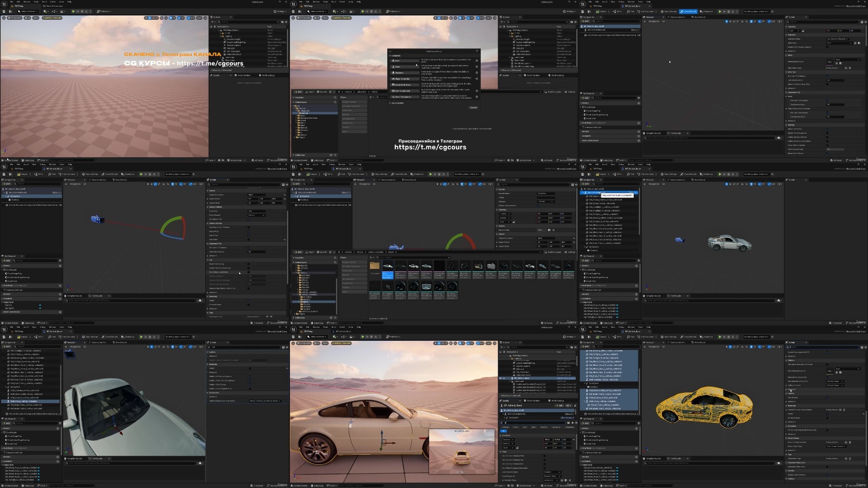
Task: Click Play in the car side-view level window
Action: click(363, 336)
